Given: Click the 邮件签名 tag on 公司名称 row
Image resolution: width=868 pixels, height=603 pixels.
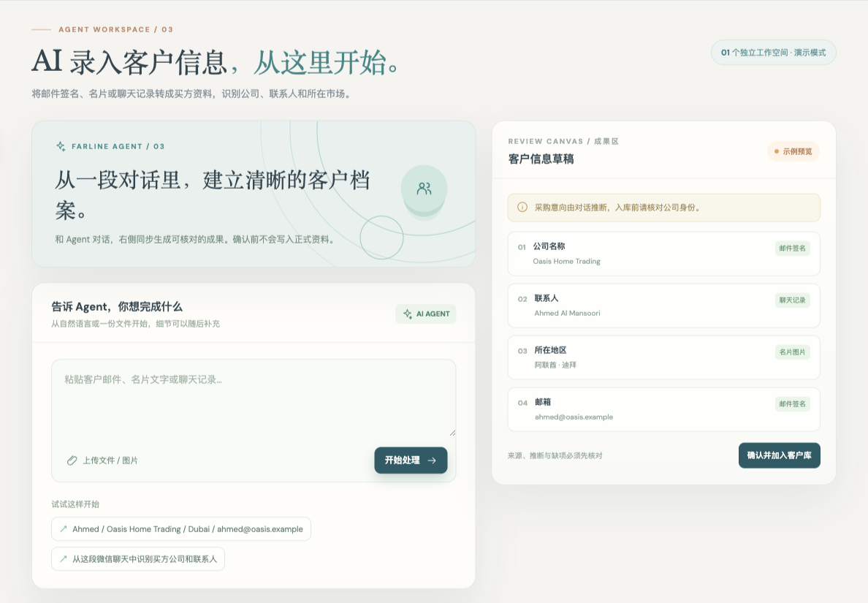Looking at the screenshot, I should click(x=792, y=248).
